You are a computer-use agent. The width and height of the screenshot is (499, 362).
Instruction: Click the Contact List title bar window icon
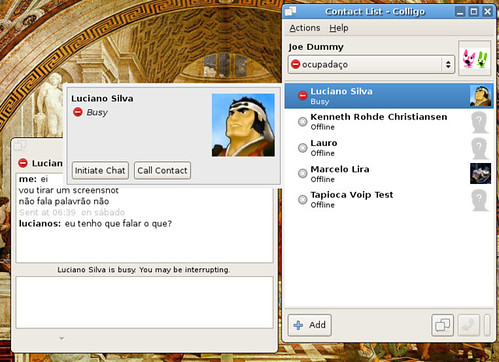[291, 11]
